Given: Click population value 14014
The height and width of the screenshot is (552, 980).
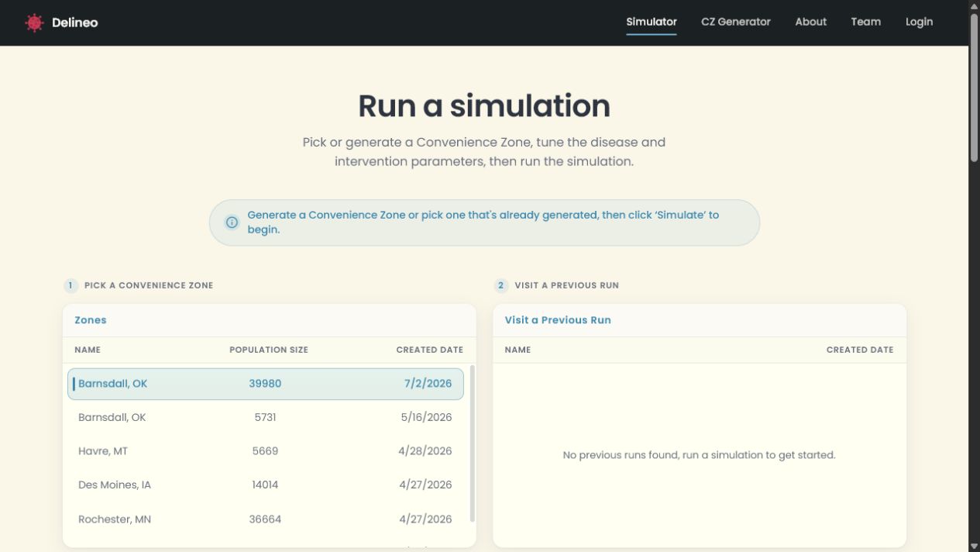Looking at the screenshot, I should pyautogui.click(x=265, y=485).
